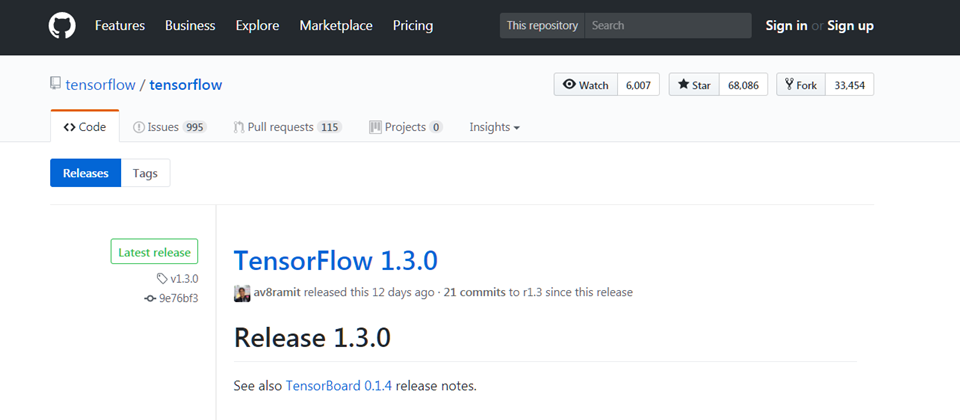Click the fork icon on Fork

(x=789, y=84)
